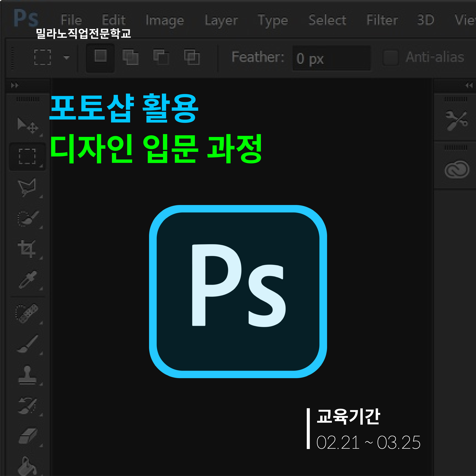Open the 3D menu
476x476 pixels.
tap(426, 20)
